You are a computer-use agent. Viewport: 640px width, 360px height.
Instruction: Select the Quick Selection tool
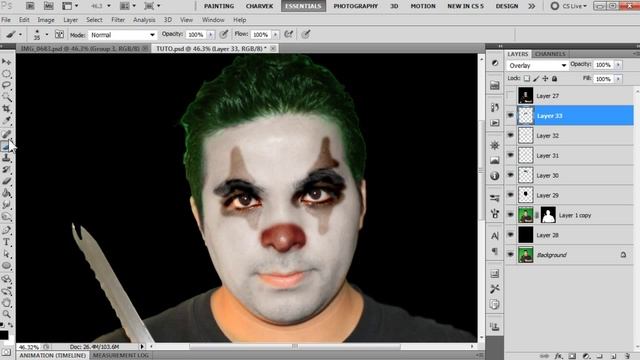pyautogui.click(x=7, y=97)
